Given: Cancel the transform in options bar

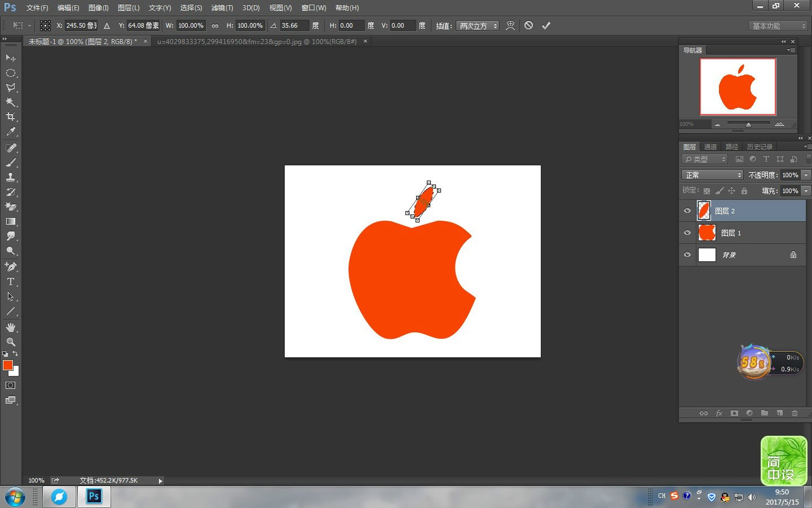Looking at the screenshot, I should coord(528,25).
